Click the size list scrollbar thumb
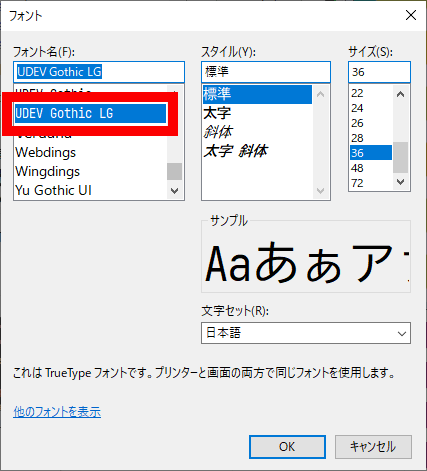 coord(401,157)
